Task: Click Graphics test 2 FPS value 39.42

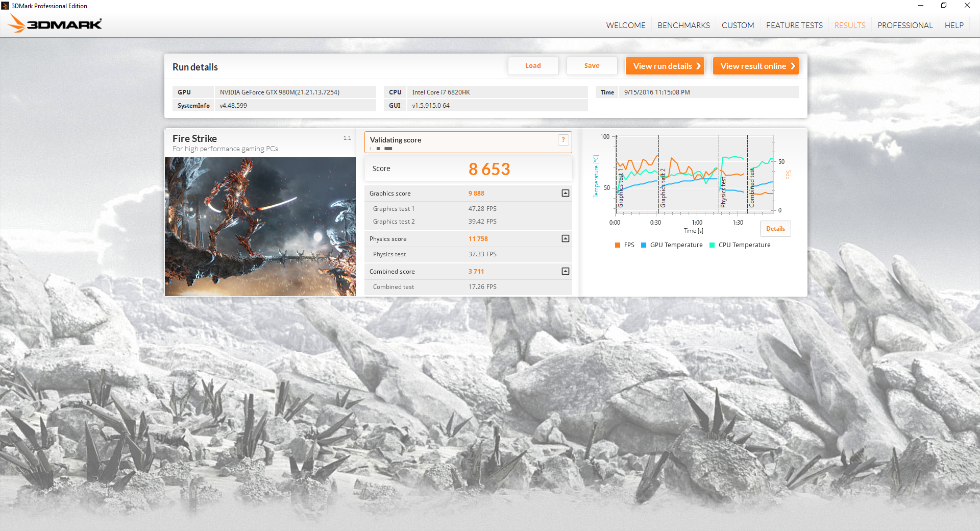Action: 482,222
